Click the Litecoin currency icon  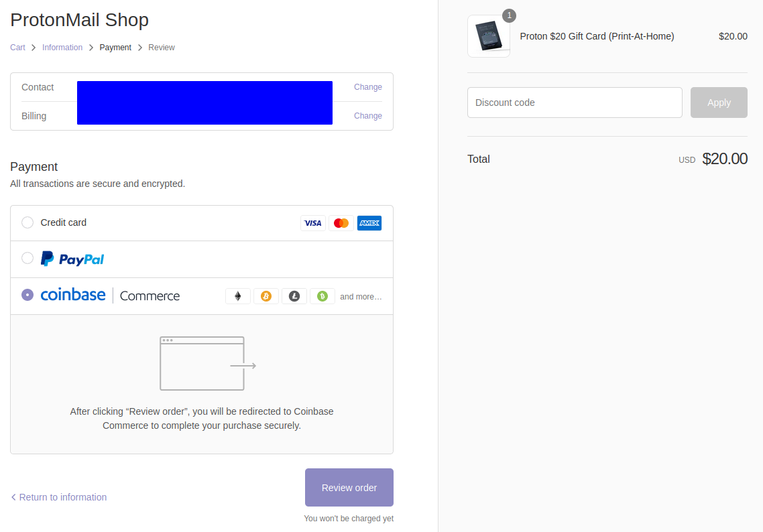[294, 296]
